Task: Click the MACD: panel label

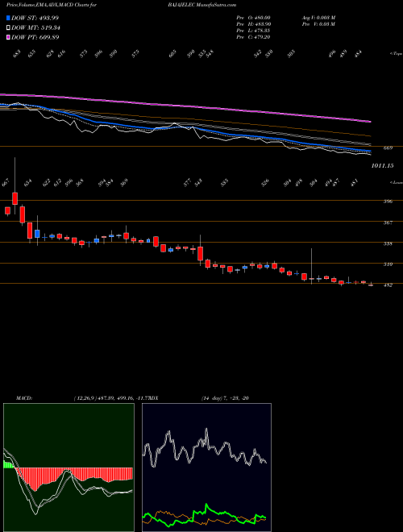Action: click(23, 398)
